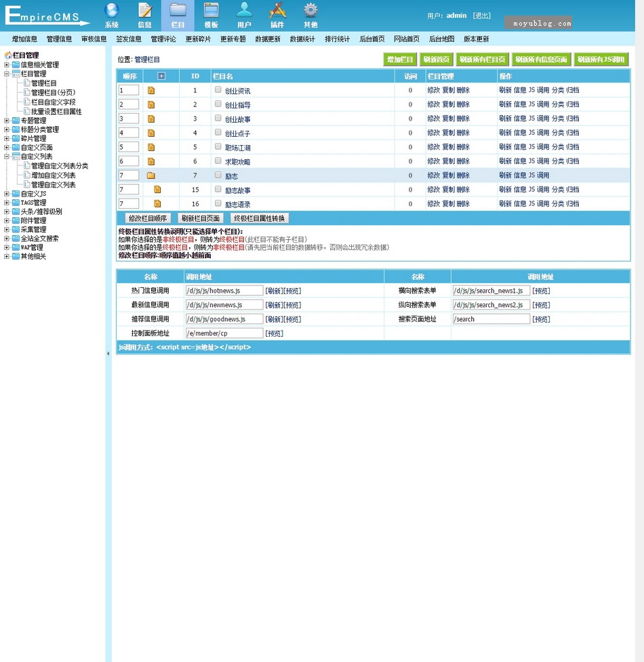This screenshot has height=662, width=644.
Task: Click the folder icon in 求职攻略 row
Action: (x=151, y=162)
